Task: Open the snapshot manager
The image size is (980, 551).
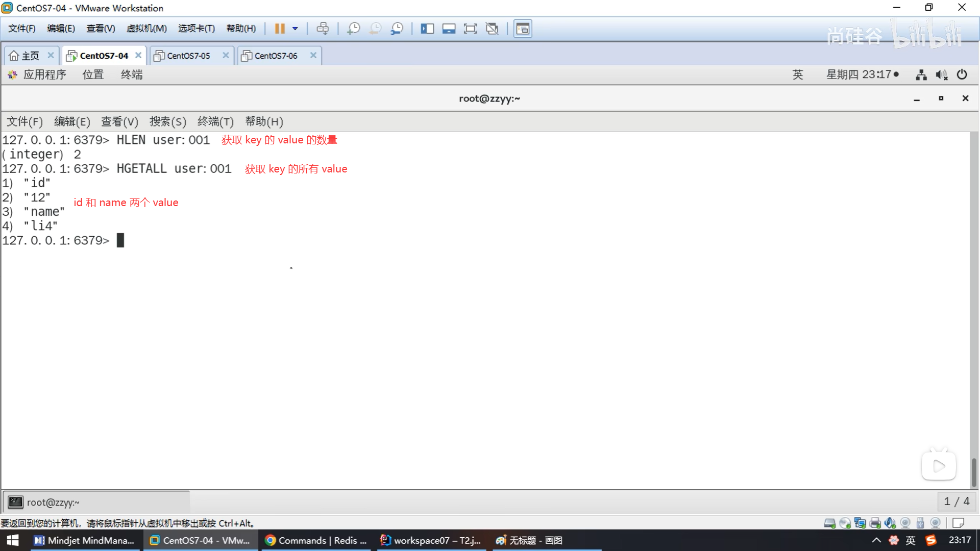Action: [397, 29]
